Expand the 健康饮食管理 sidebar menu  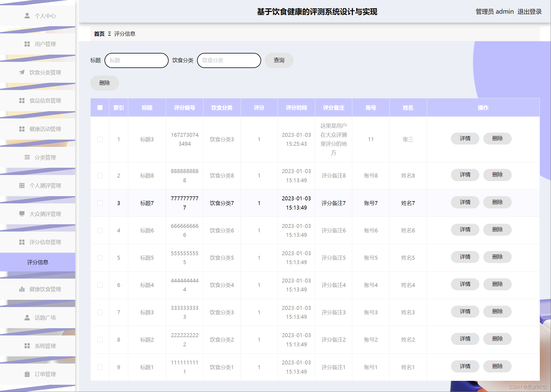tap(38, 289)
